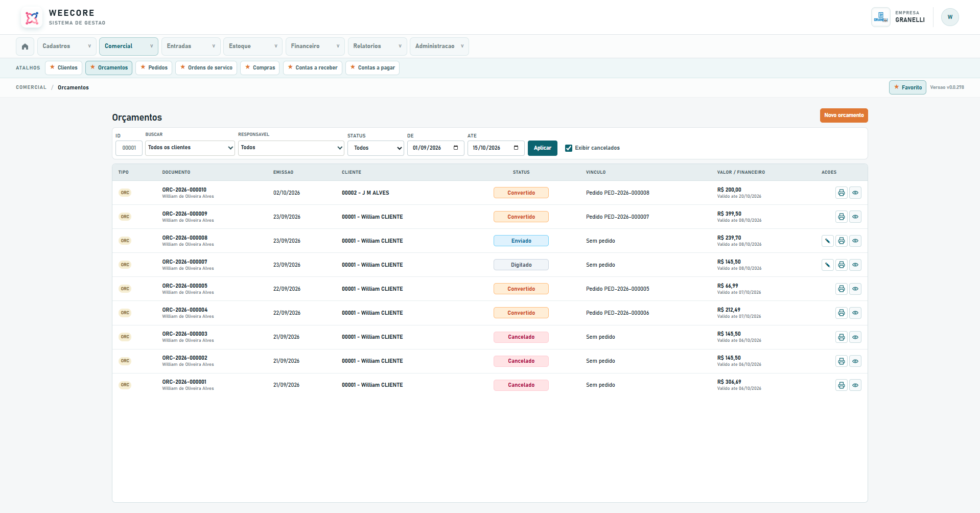The width and height of the screenshot is (980, 513).
Task: View orçamento ORC-2026-000008 eye icon
Action: [x=855, y=241]
